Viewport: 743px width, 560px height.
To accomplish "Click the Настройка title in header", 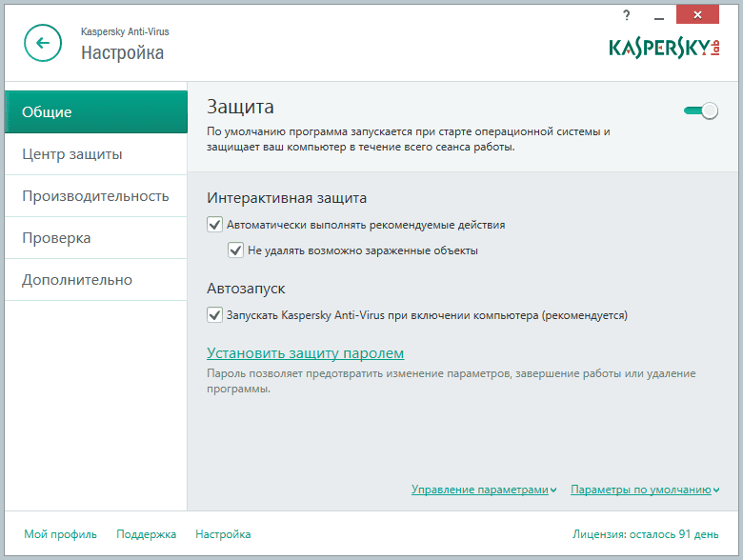I will tap(122, 53).
